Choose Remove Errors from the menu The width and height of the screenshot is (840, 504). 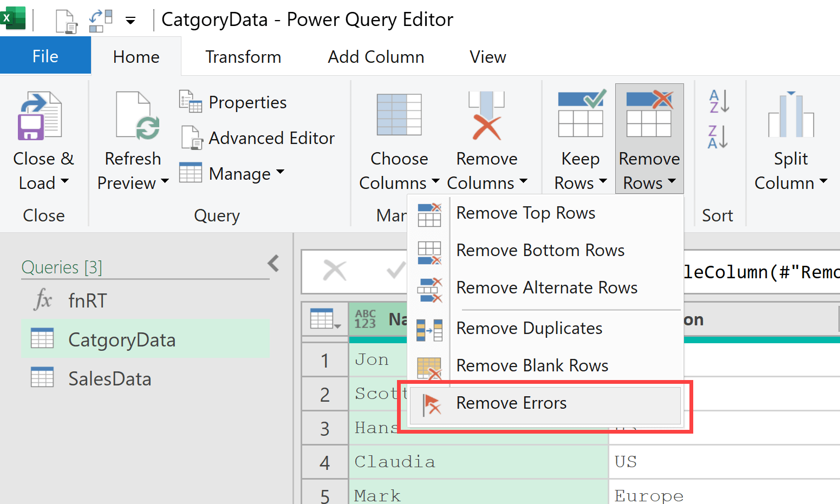point(545,405)
